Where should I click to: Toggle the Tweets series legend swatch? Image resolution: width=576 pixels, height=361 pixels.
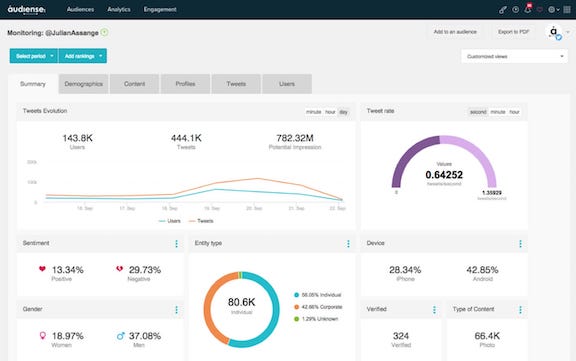[x=192, y=221]
